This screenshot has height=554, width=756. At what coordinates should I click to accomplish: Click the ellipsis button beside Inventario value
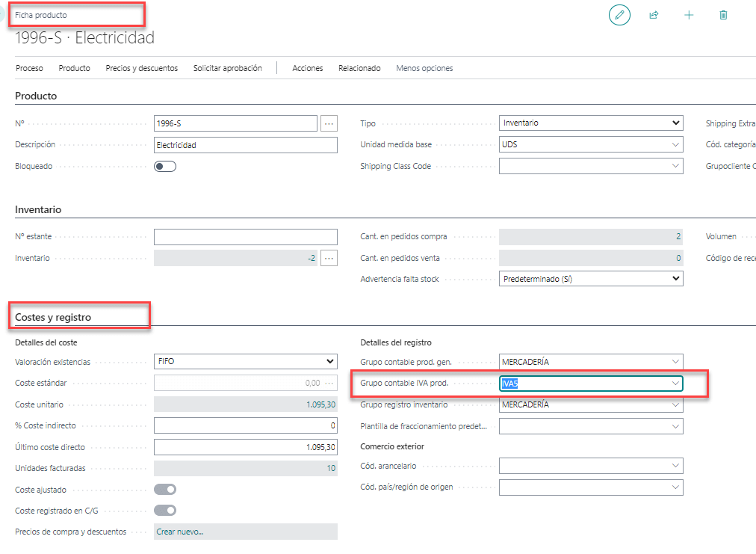point(329,258)
